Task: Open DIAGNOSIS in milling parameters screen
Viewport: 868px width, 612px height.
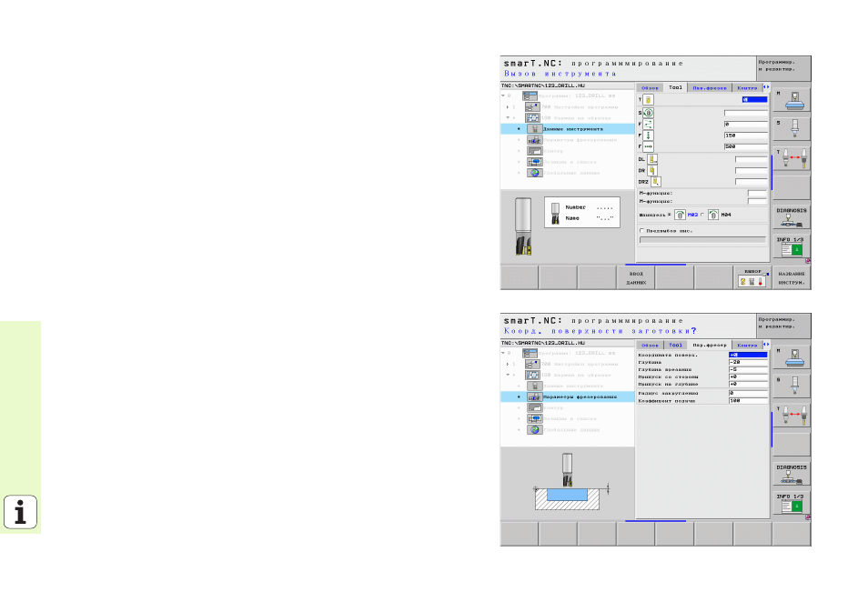Action: 792,474
